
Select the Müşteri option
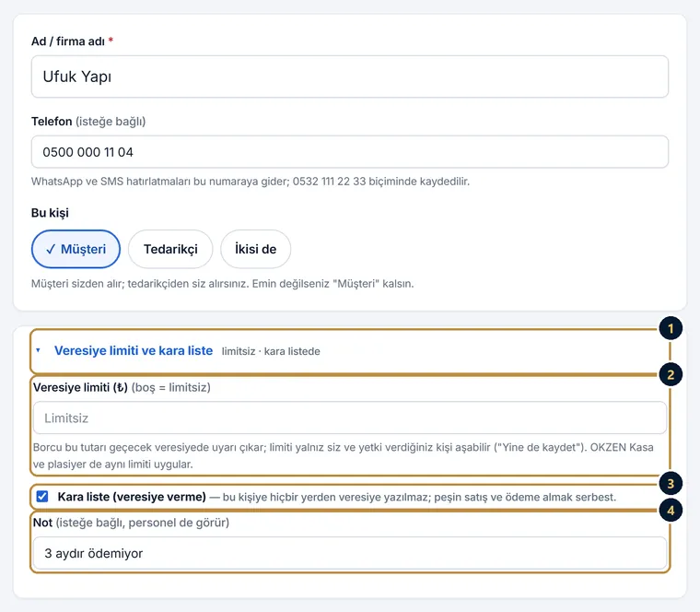tap(76, 249)
